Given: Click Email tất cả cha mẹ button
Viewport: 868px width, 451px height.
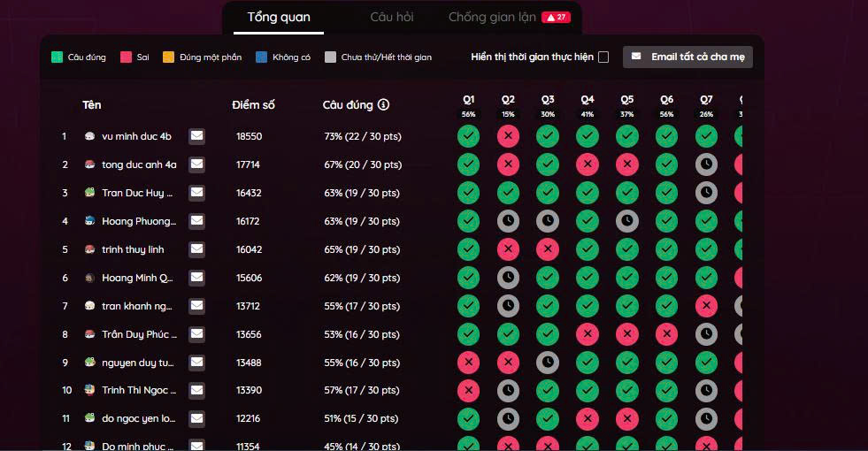Looking at the screenshot, I should 687,57.
